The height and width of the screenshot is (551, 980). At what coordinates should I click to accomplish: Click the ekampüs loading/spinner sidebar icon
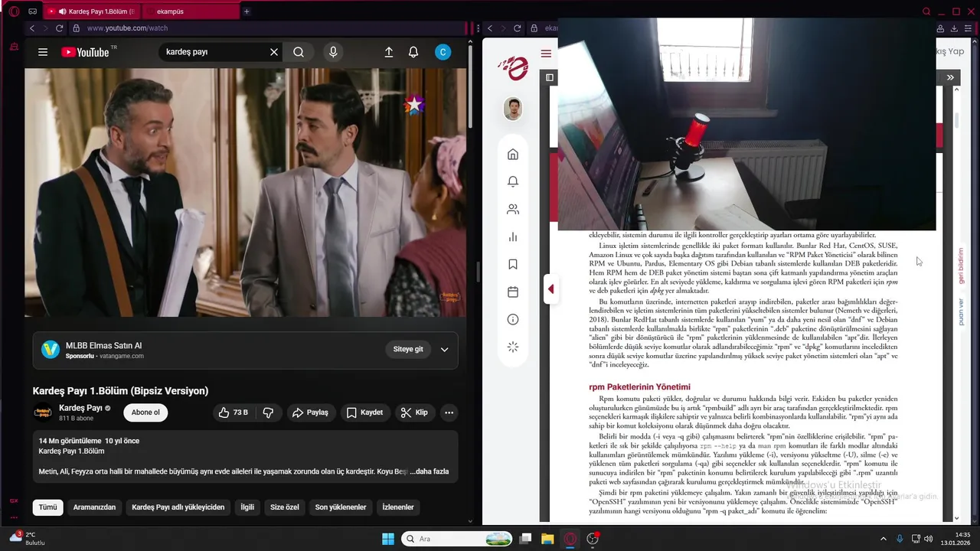[513, 347]
